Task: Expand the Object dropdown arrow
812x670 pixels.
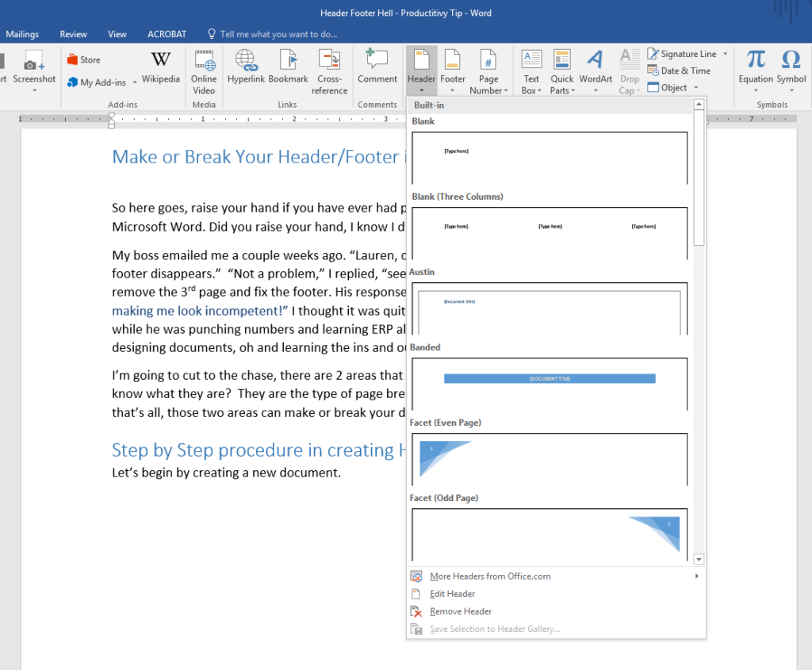Action: pyautogui.click(x=696, y=87)
